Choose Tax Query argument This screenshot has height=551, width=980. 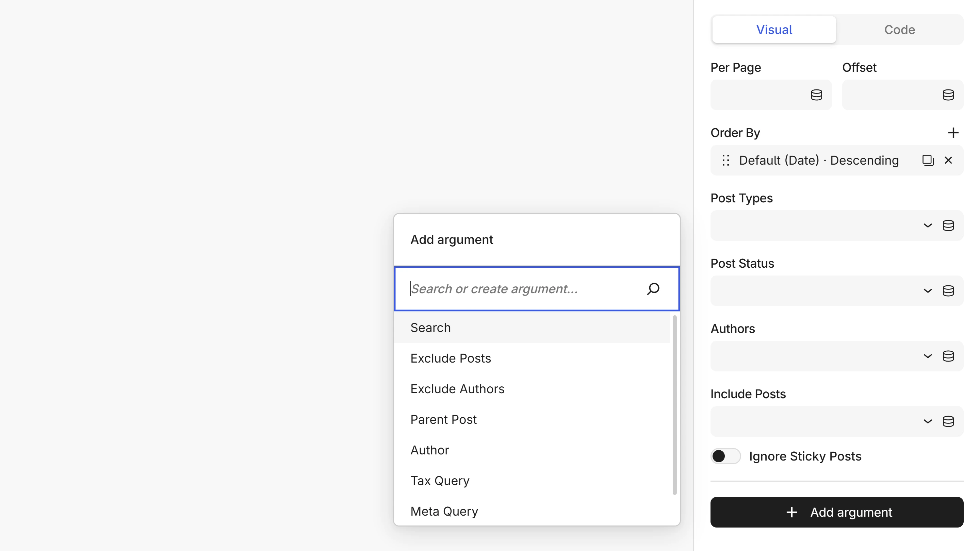coord(532,481)
